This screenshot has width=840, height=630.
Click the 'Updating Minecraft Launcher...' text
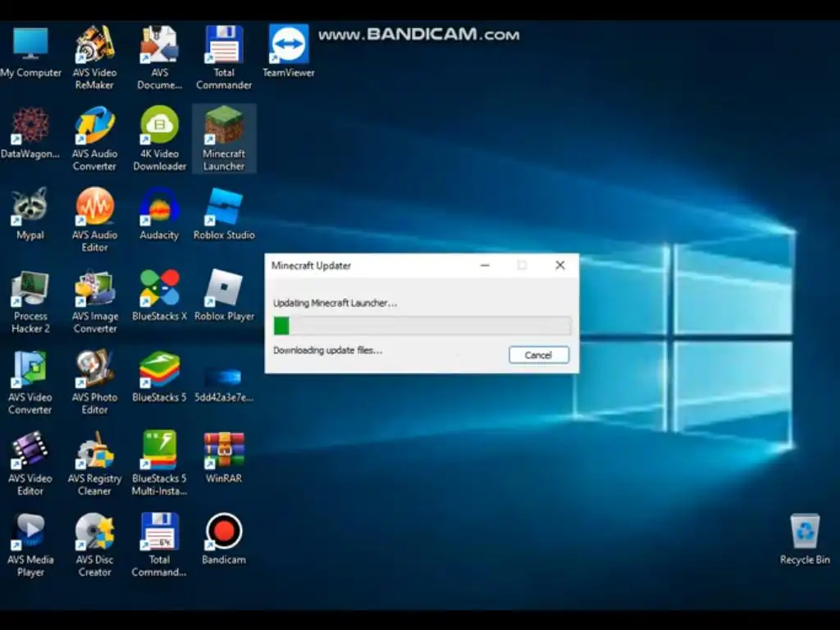pyautogui.click(x=336, y=304)
